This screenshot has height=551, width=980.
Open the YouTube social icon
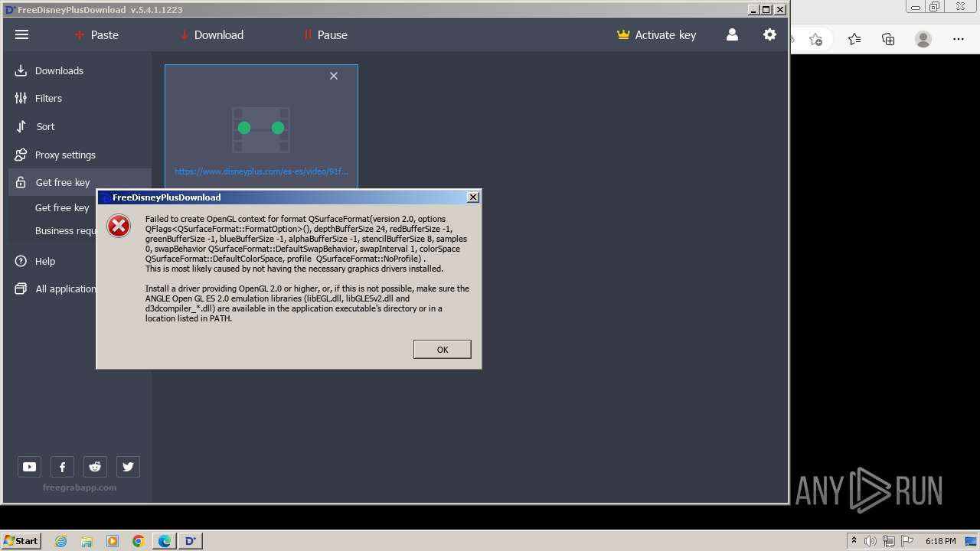(x=29, y=466)
